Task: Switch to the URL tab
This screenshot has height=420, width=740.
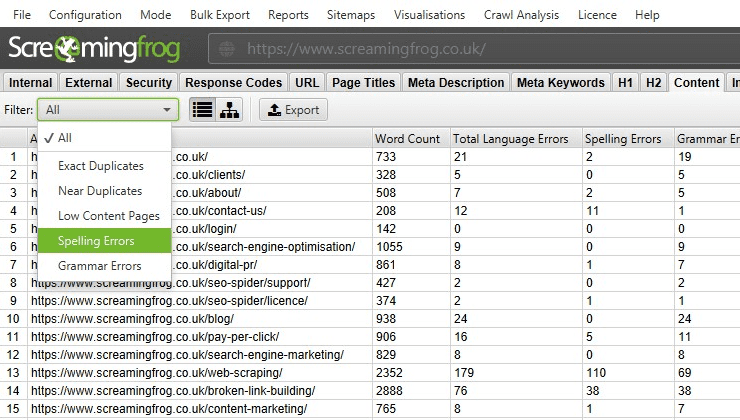Action: tap(307, 83)
